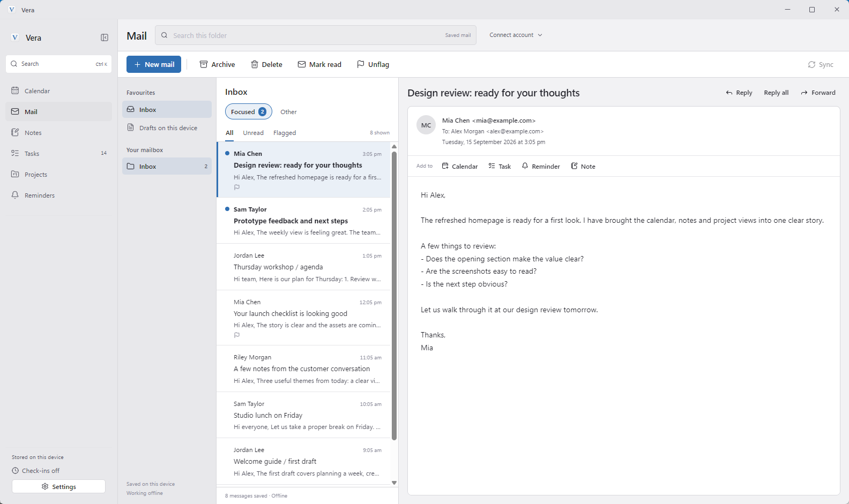Open Calendar from the sidebar
The height and width of the screenshot is (504, 849).
(59, 91)
